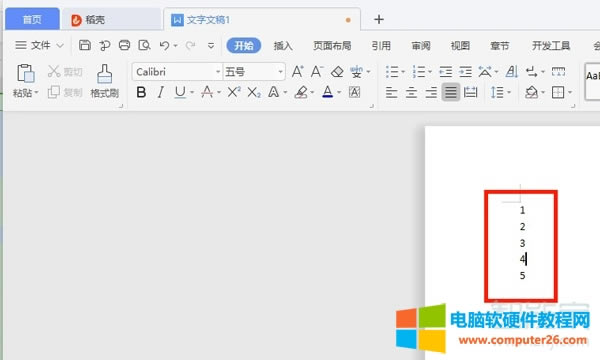The height and width of the screenshot is (360, 600).
Task: Click the Redo arrow icon
Action: tap(190, 46)
